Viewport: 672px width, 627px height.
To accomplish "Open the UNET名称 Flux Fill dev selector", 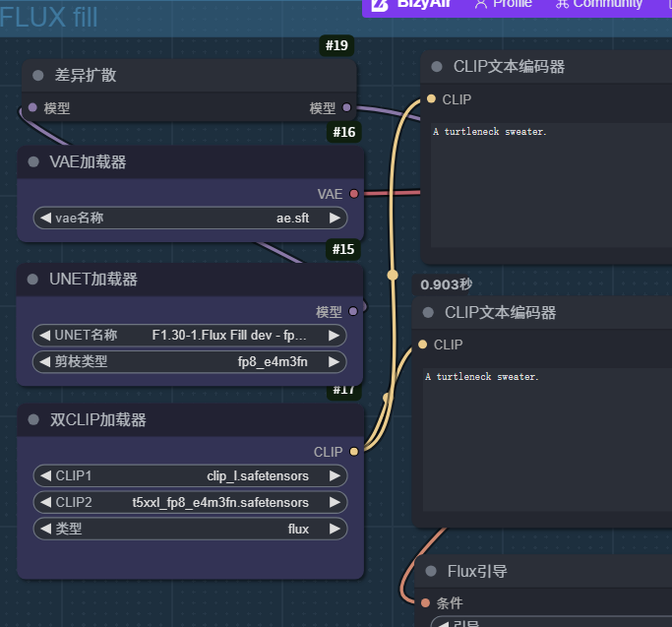I will pos(190,336).
